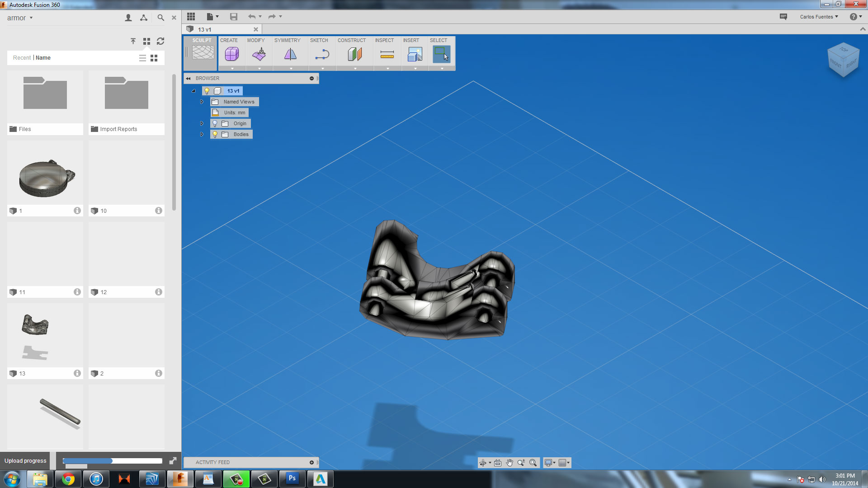The width and height of the screenshot is (868, 488).
Task: Toggle the Bodies folder visibility bulb
Action: click(215, 134)
